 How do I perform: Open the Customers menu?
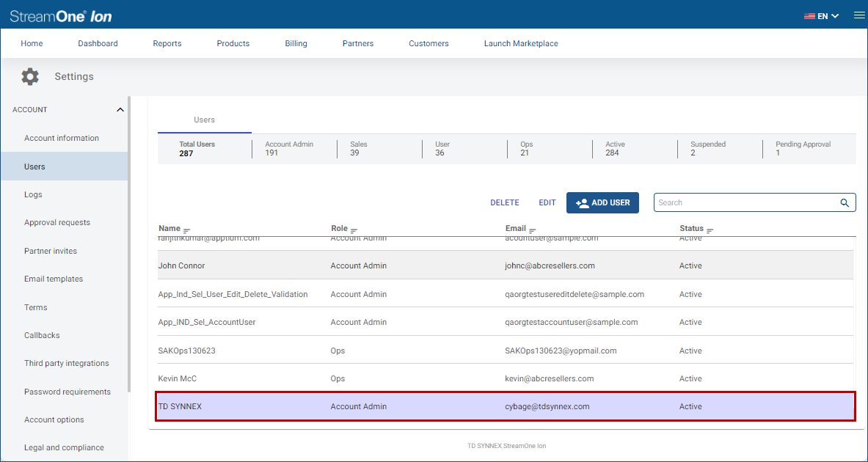tap(429, 43)
